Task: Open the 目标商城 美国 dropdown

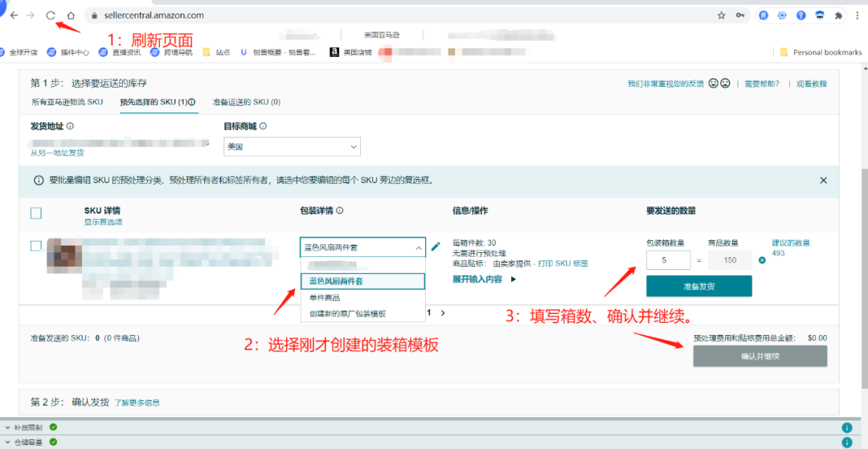Action: click(x=292, y=147)
